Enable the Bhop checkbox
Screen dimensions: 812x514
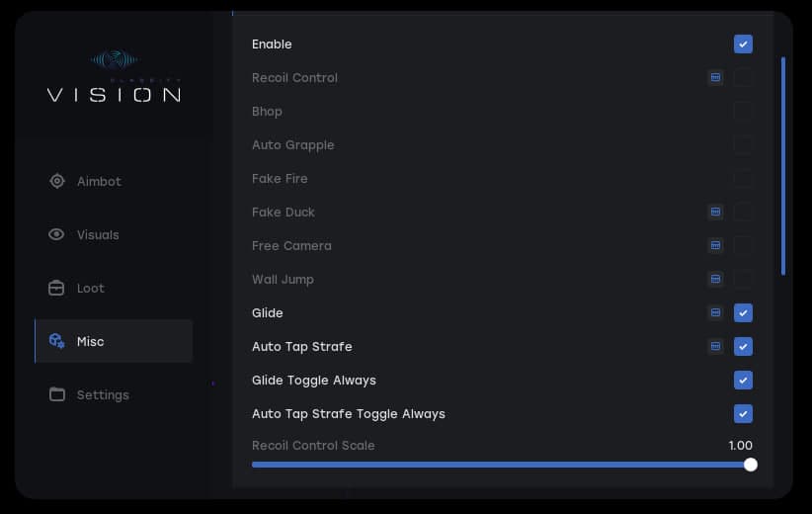coord(743,112)
